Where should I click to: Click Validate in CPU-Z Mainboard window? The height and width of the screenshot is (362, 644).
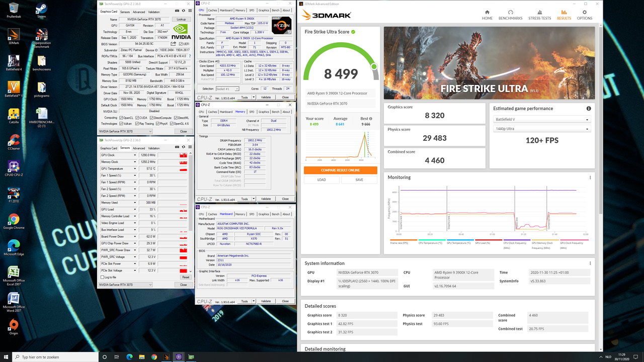pyautogui.click(x=266, y=301)
